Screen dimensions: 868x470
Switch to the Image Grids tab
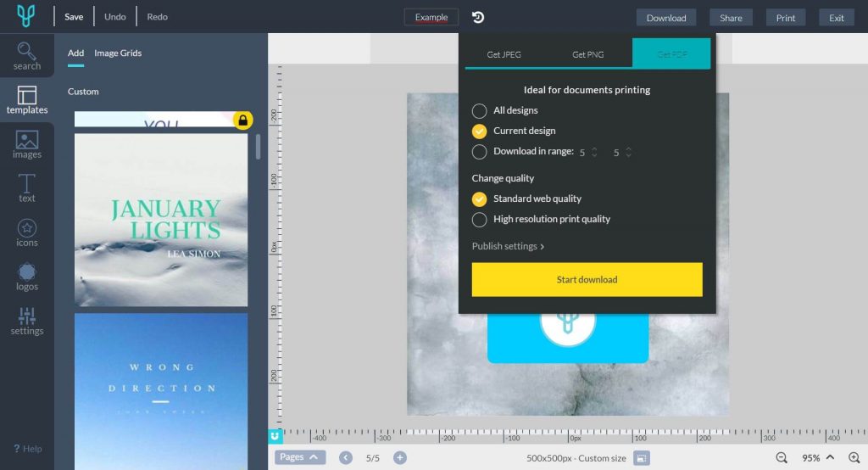point(118,53)
